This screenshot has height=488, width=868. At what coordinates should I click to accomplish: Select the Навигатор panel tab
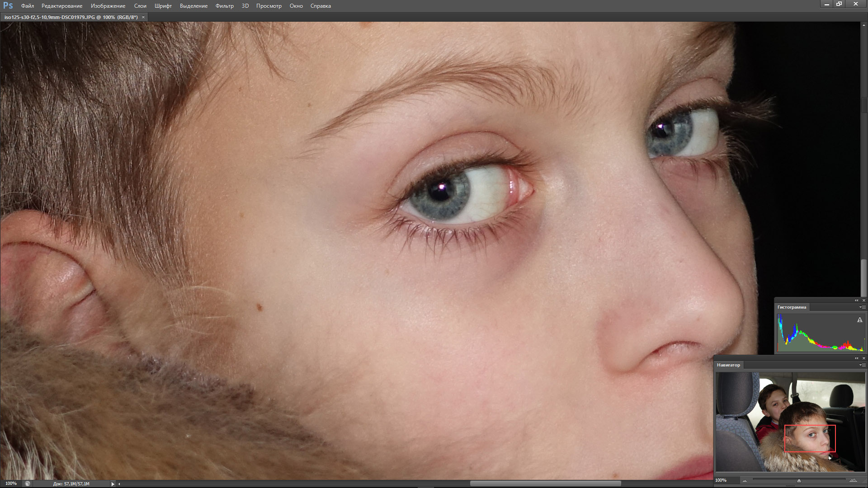(x=728, y=365)
